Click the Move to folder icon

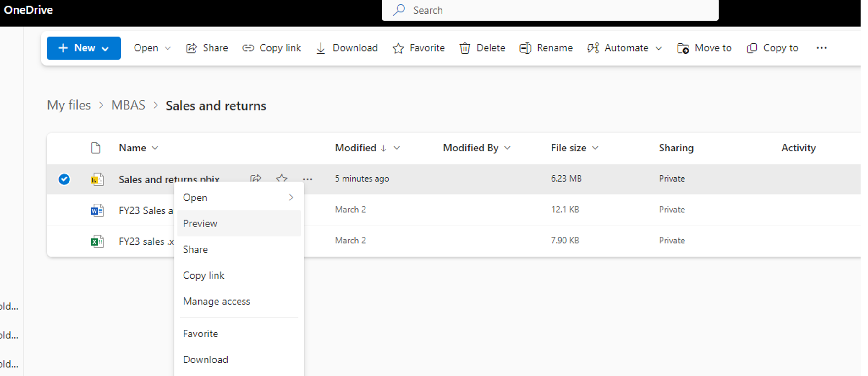click(683, 48)
